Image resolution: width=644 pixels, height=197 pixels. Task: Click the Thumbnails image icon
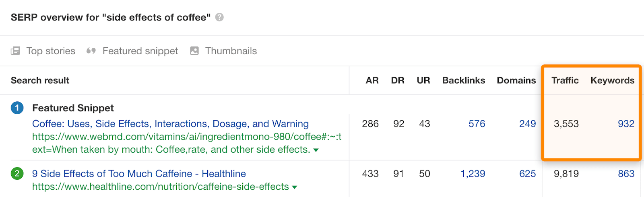tap(194, 51)
